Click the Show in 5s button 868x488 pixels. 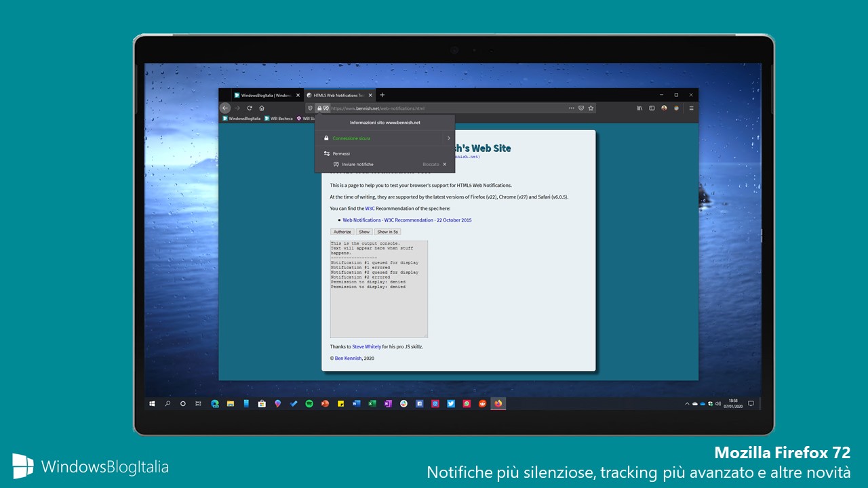pyautogui.click(x=388, y=232)
